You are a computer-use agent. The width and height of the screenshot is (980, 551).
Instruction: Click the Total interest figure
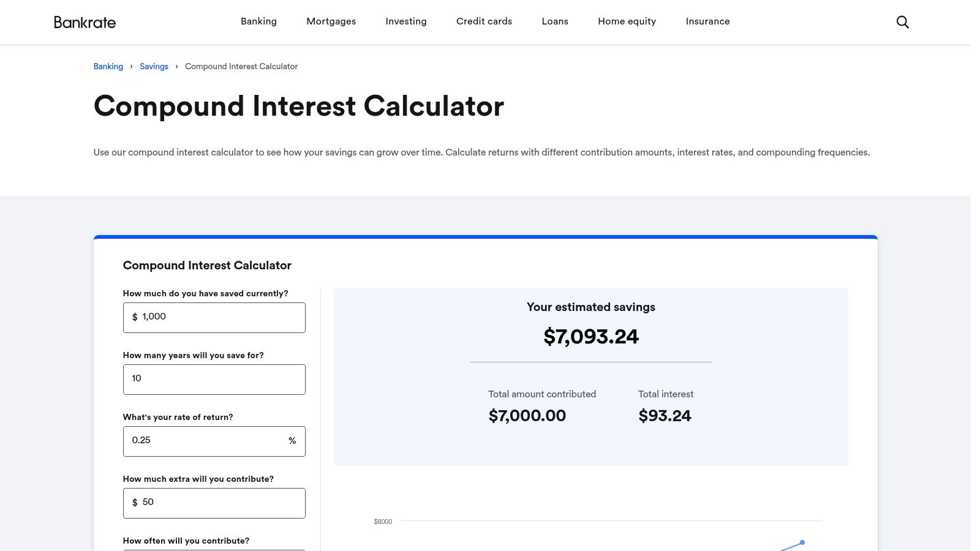click(x=665, y=416)
